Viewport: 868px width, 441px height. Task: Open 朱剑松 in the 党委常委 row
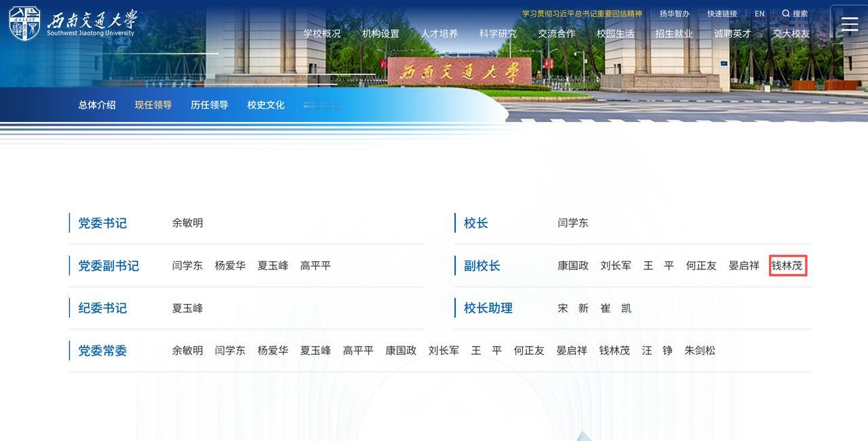[700, 351]
